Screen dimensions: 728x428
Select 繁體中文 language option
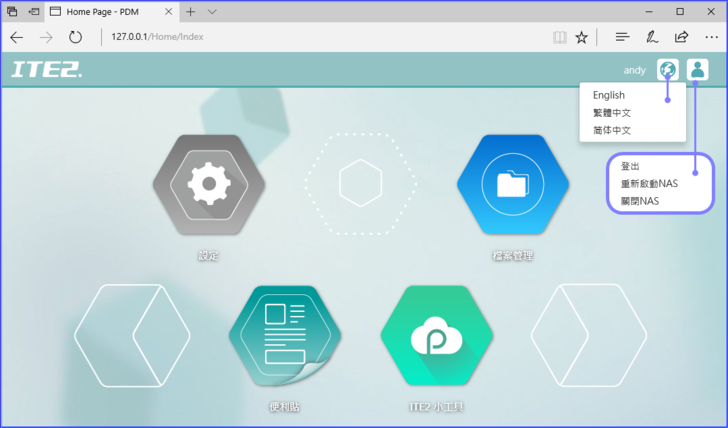pyautogui.click(x=612, y=113)
